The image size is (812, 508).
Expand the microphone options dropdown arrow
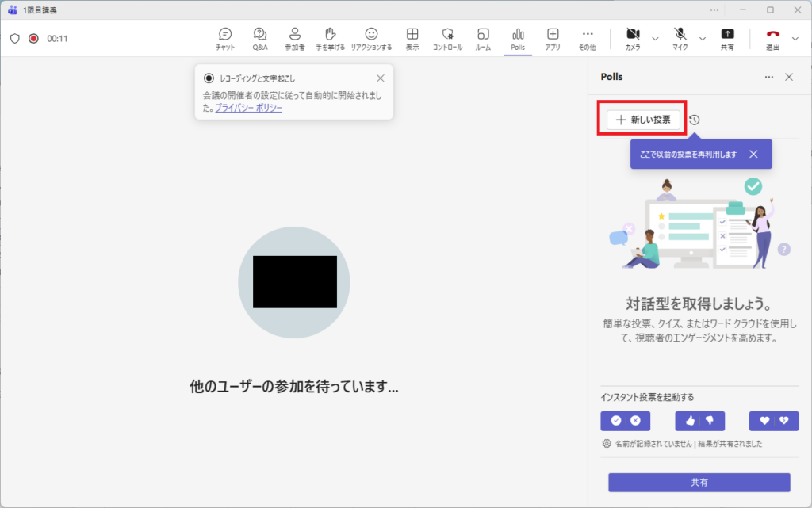click(703, 38)
